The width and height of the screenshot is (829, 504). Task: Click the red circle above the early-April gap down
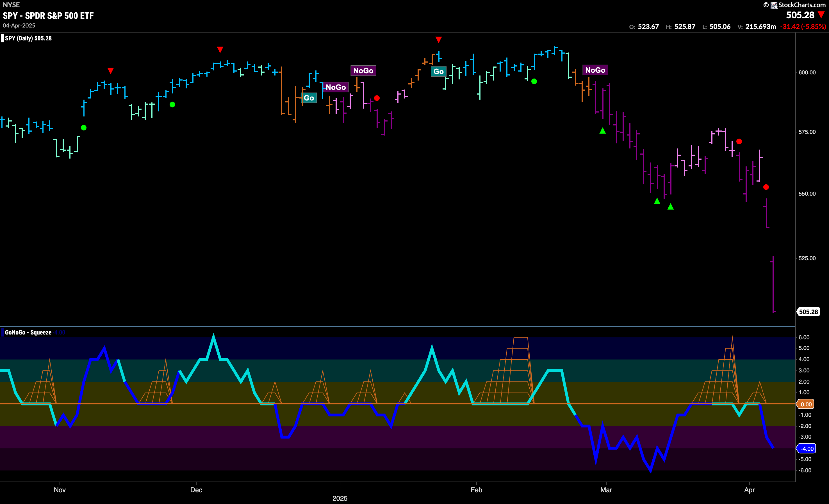[x=766, y=187]
